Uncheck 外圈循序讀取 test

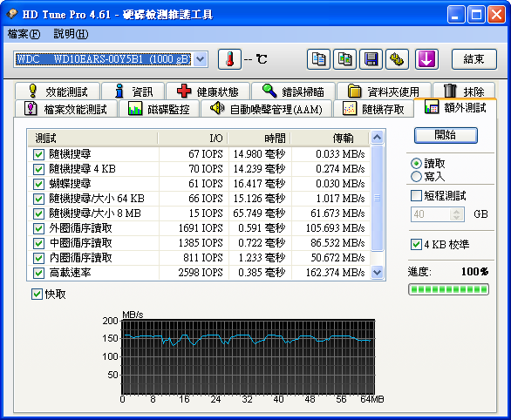[38, 228]
